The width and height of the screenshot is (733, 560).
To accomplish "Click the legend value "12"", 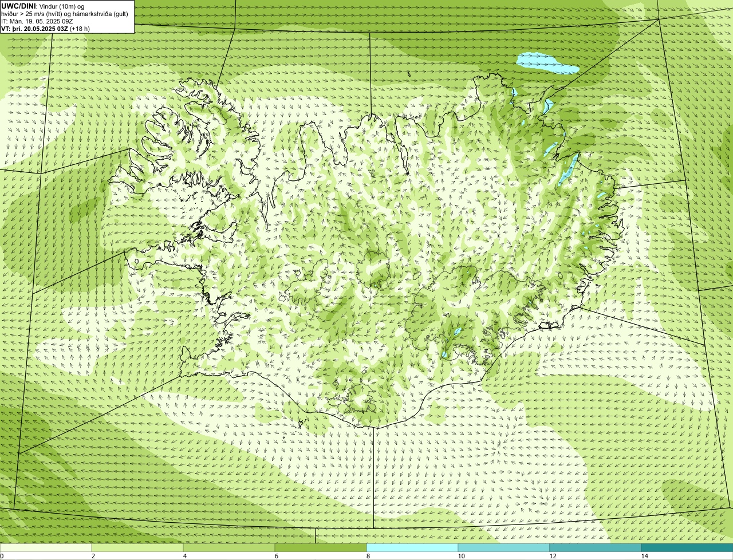I will pos(553,556).
